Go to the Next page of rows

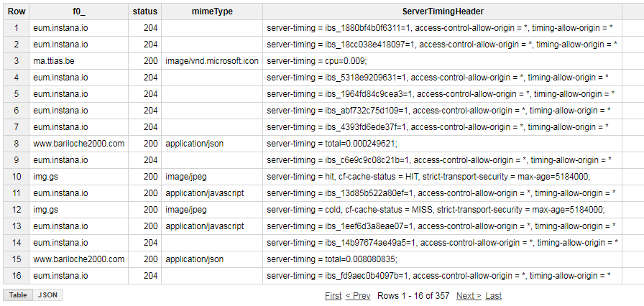pyautogui.click(x=469, y=296)
